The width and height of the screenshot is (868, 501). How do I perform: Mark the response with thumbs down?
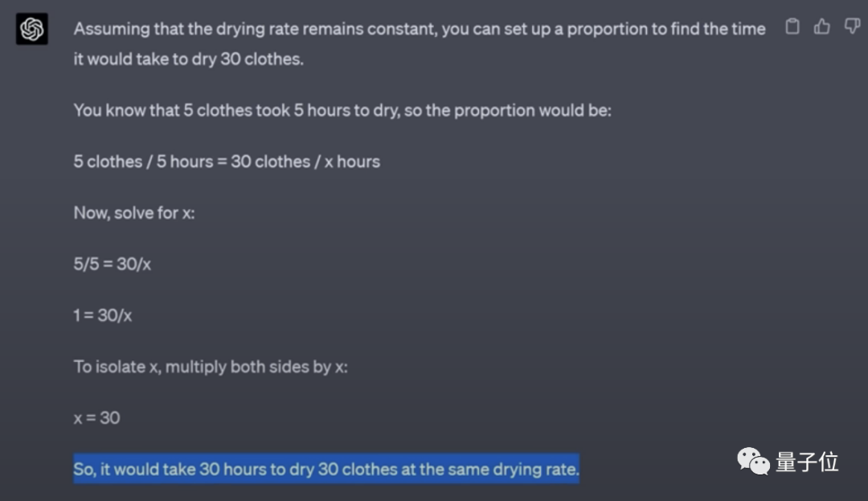pos(852,27)
